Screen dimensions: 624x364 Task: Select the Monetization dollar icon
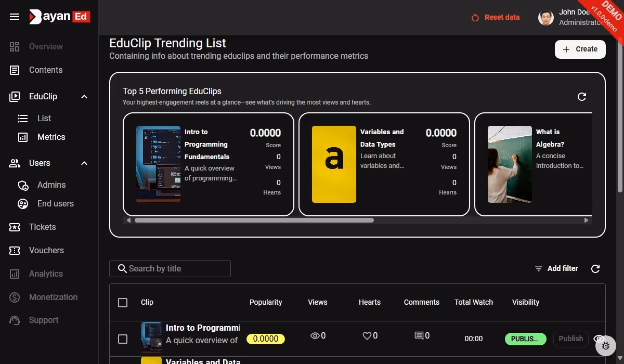(15, 297)
